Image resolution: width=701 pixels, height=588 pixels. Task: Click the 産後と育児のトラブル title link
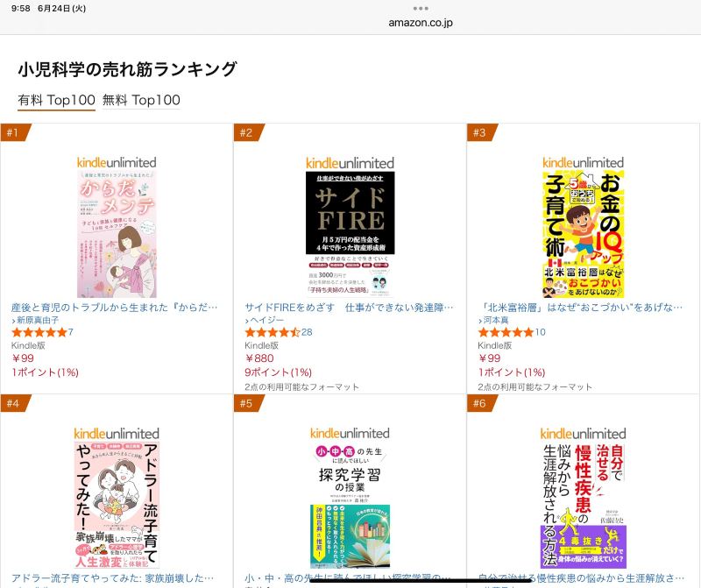(x=115, y=308)
